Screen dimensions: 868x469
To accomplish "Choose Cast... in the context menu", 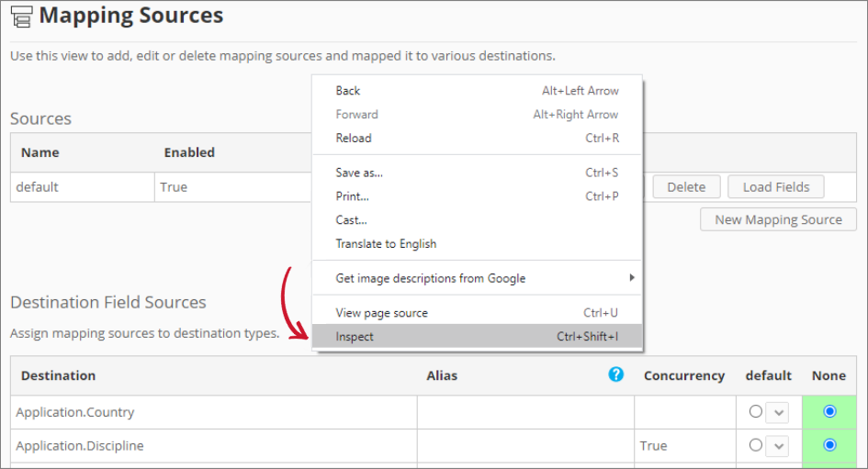I will tap(477, 220).
